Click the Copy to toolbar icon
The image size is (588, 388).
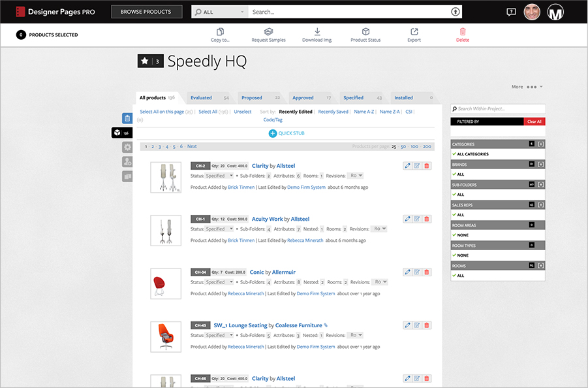pyautogui.click(x=220, y=32)
